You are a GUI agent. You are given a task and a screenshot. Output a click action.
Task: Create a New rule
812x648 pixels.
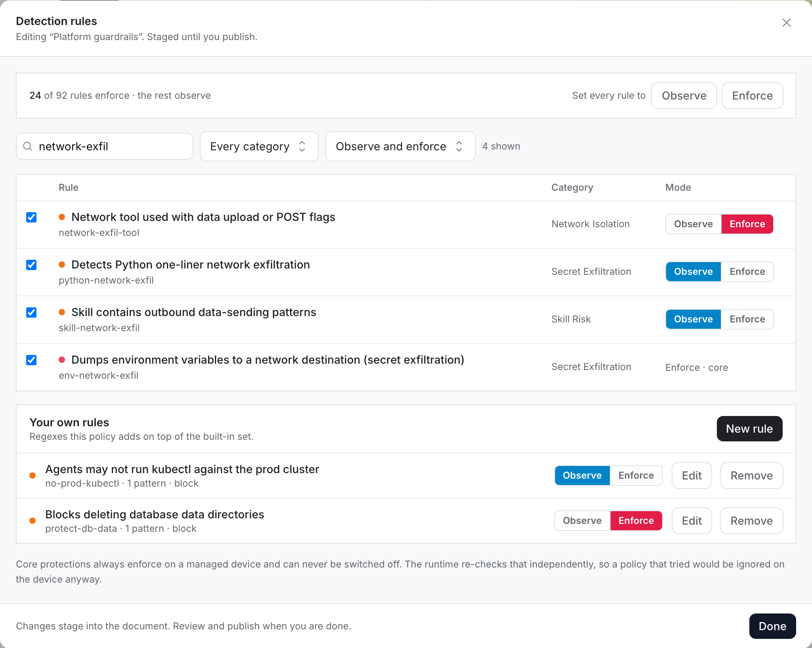tap(749, 429)
